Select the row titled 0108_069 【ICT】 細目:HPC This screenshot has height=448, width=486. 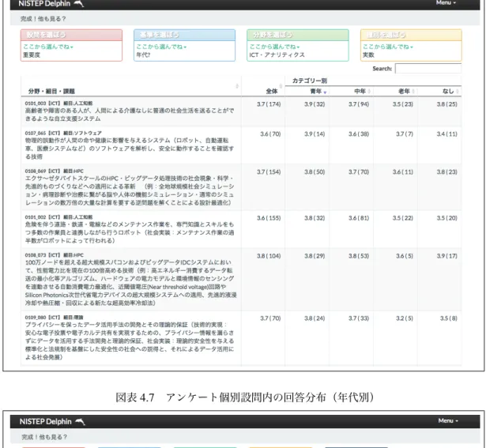[241, 186]
